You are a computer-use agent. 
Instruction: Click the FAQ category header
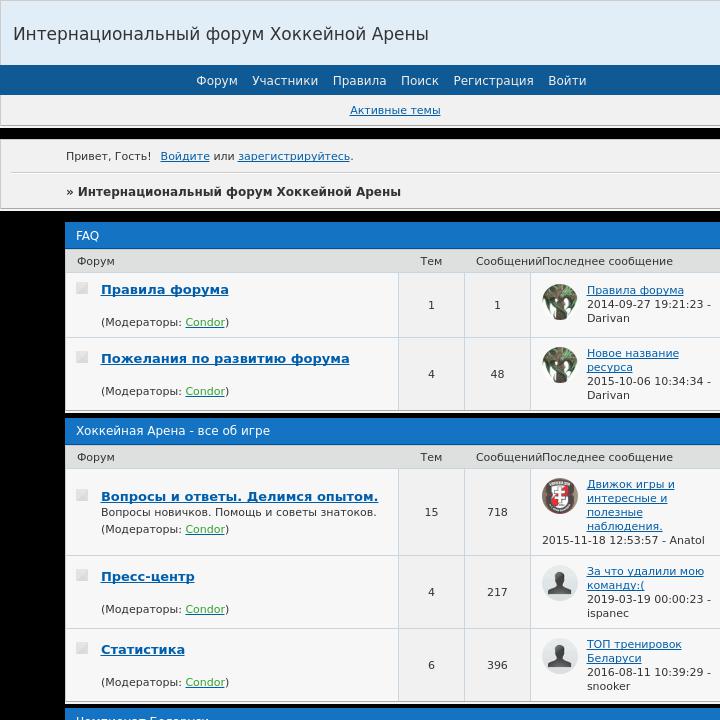point(87,236)
